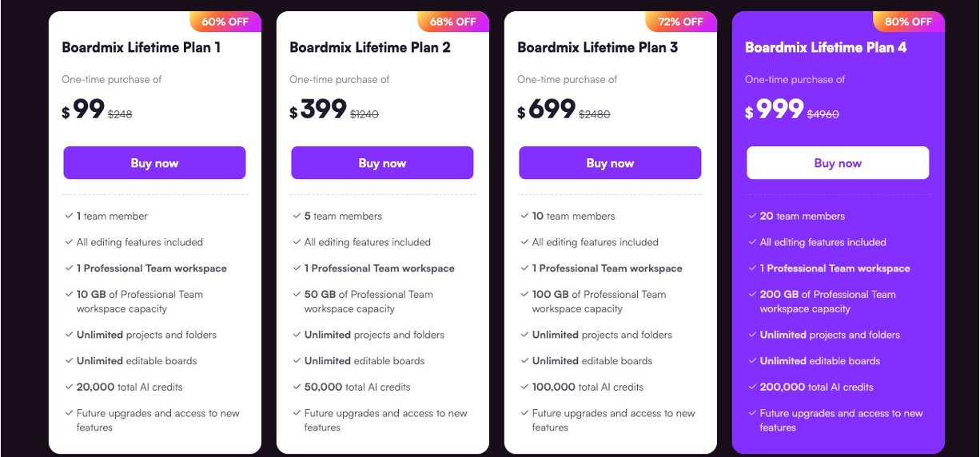Select the Boardmix Lifetime Plan 1 heading
Screen dimensions: 980x457
(x=141, y=47)
